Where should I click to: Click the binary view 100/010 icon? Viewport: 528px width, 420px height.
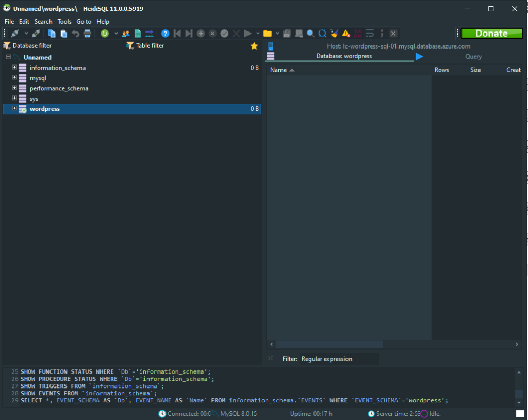pyautogui.click(x=358, y=34)
